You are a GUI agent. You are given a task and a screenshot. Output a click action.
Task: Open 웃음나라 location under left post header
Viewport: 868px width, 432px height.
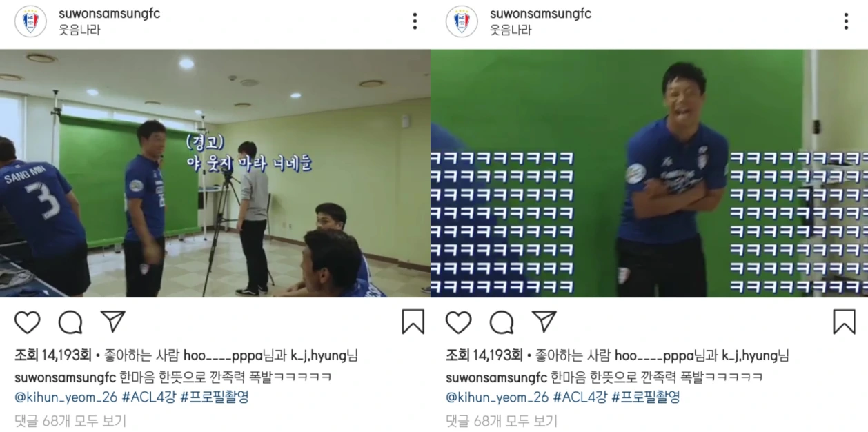(x=79, y=30)
